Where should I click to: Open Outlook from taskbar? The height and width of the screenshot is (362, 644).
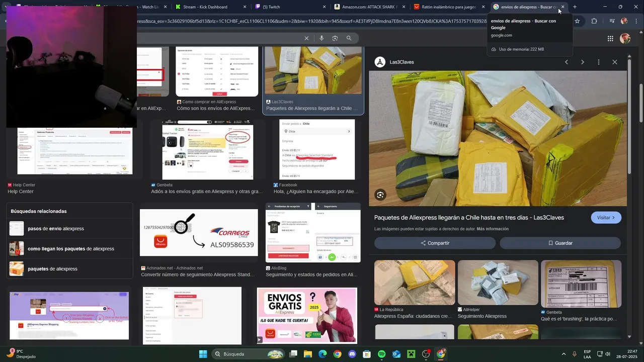click(396, 354)
